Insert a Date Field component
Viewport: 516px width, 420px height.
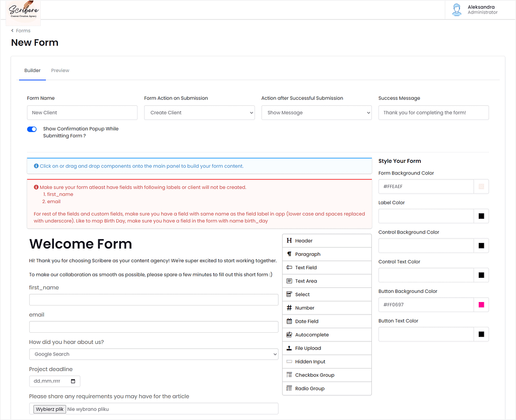click(x=327, y=321)
